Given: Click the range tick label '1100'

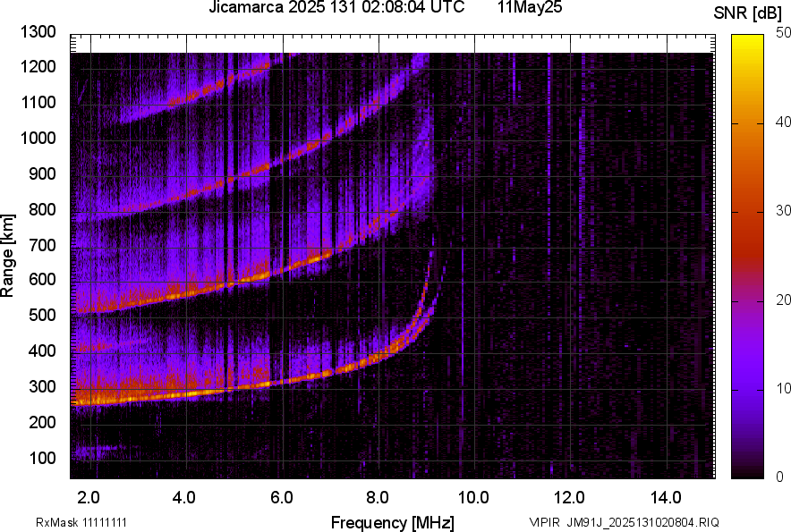Looking at the screenshot, I should pyautogui.click(x=38, y=102).
